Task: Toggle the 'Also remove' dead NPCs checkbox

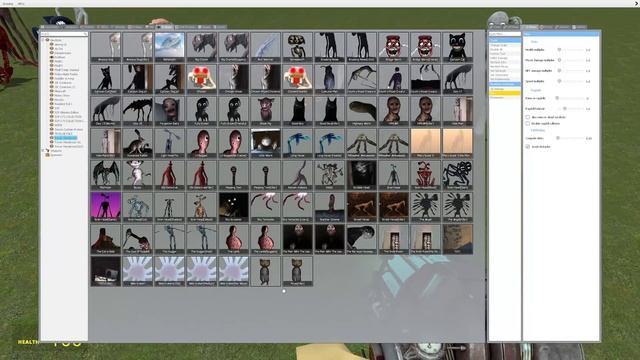Action: pyautogui.click(x=527, y=117)
